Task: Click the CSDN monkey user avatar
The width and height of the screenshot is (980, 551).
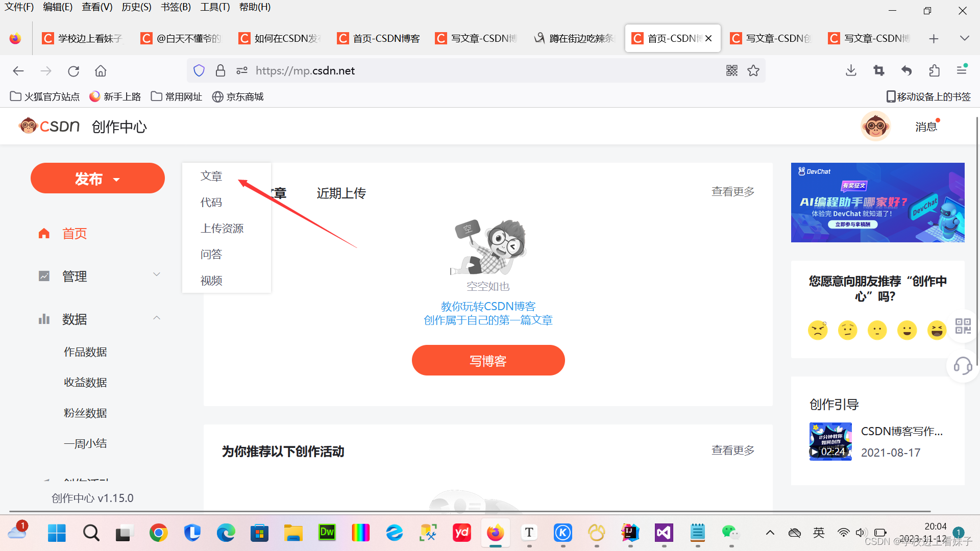Action: point(876,126)
